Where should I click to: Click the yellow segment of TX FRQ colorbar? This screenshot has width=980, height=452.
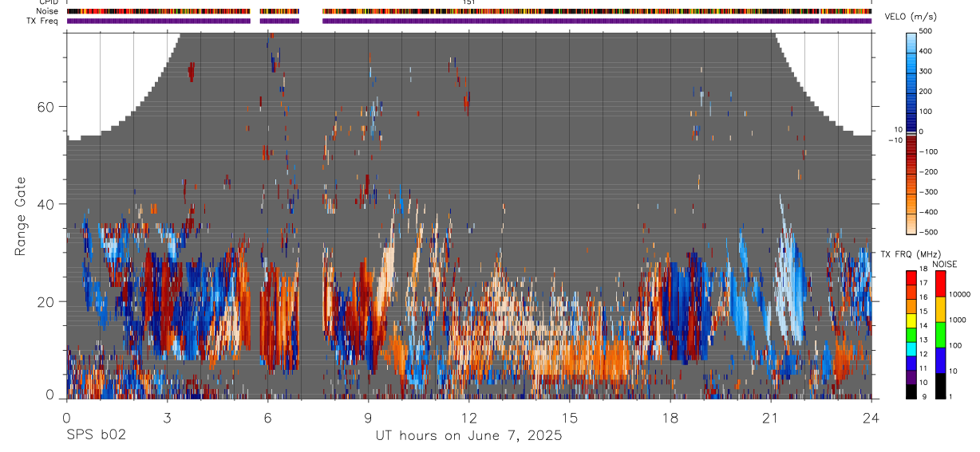coord(911,319)
